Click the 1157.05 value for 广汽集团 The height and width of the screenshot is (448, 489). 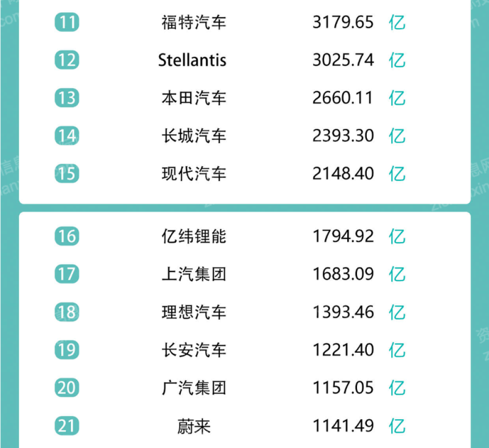pos(343,388)
